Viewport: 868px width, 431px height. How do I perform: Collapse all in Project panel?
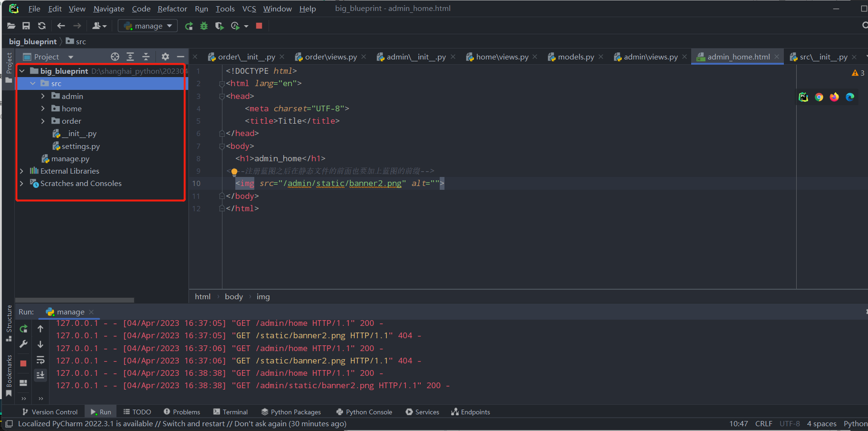pyautogui.click(x=146, y=57)
